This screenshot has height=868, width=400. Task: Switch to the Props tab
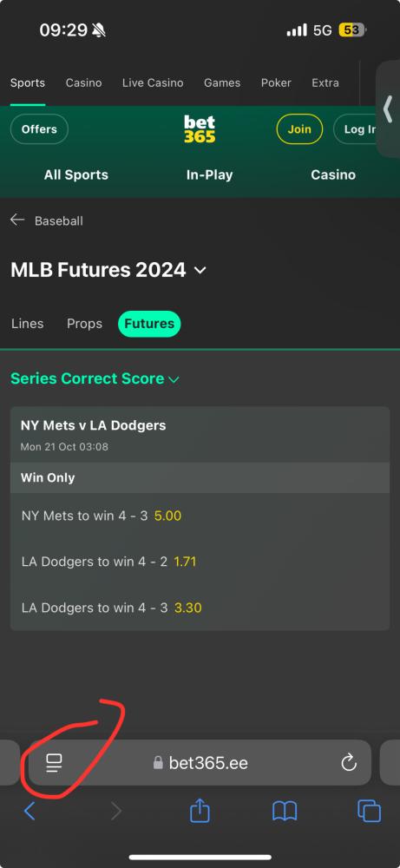[x=85, y=324]
